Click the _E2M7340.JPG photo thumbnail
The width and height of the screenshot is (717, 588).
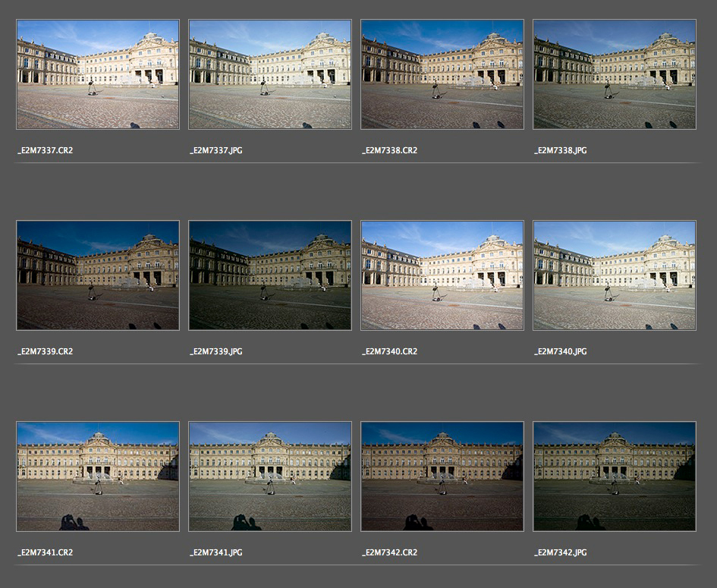pyautogui.click(x=615, y=275)
